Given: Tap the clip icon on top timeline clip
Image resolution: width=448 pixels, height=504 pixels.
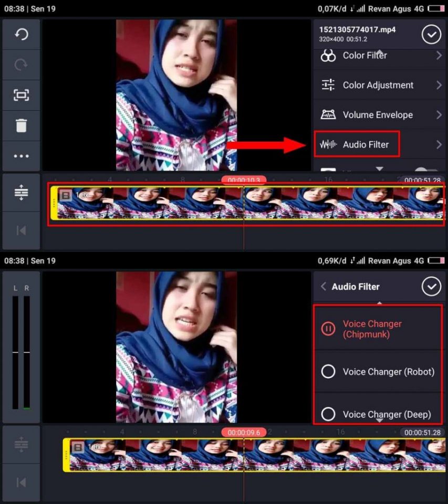Looking at the screenshot, I should click(66, 195).
